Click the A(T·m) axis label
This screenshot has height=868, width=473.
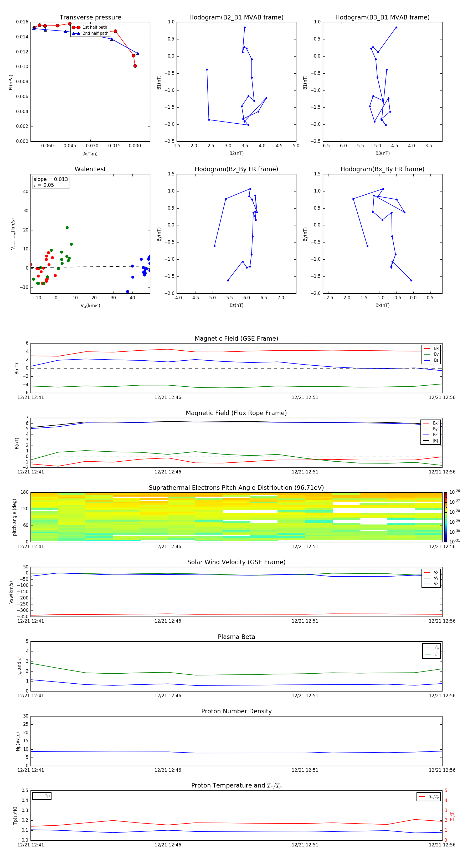click(90, 154)
